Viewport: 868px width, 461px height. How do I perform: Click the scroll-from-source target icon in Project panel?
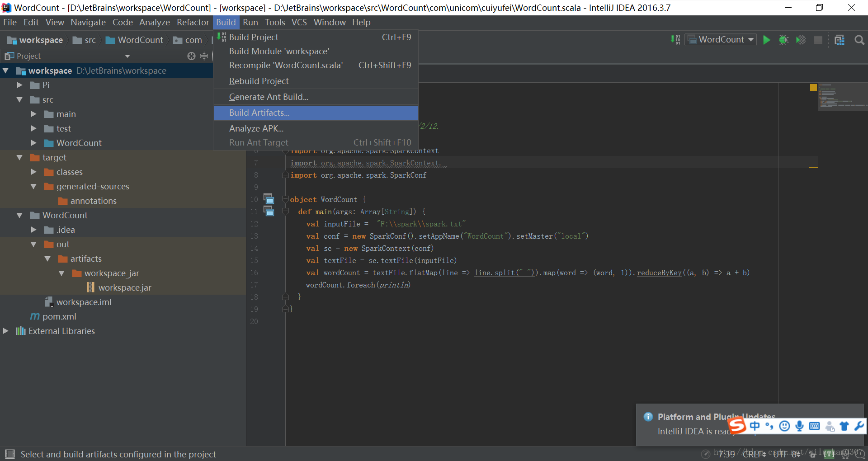point(191,56)
